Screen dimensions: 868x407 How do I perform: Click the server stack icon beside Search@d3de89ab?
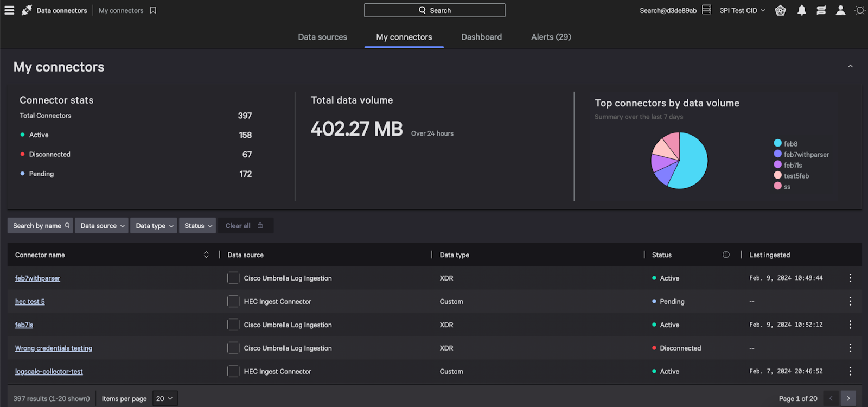706,10
